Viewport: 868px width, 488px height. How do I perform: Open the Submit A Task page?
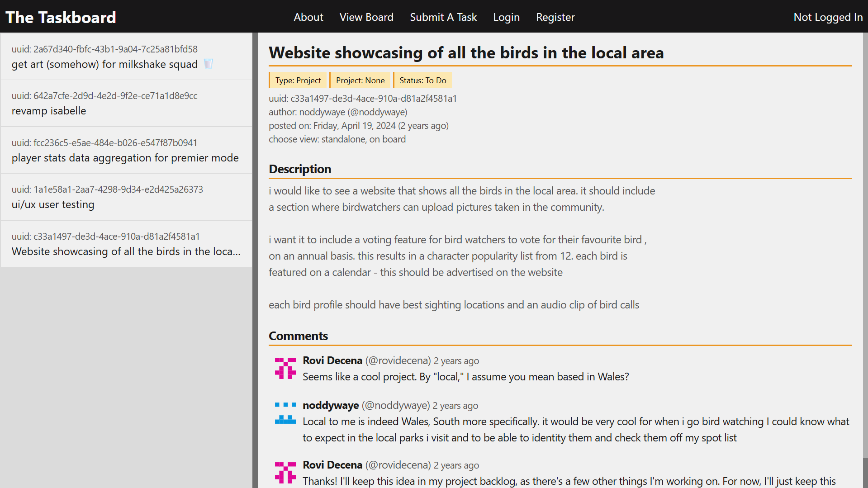pyautogui.click(x=443, y=17)
